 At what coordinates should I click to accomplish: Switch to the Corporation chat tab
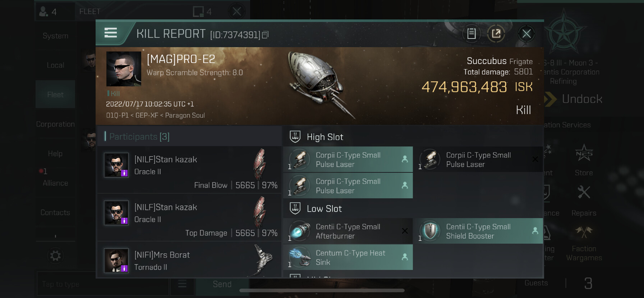coord(55,124)
